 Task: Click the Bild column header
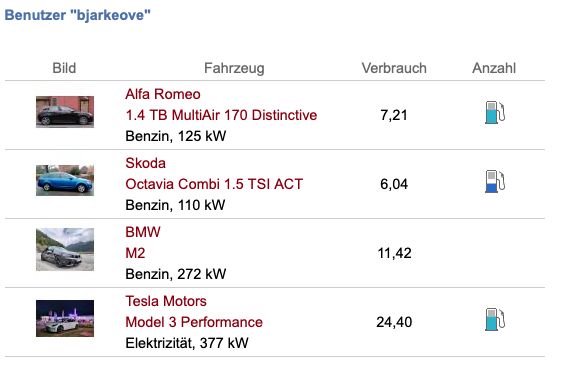tap(64, 68)
